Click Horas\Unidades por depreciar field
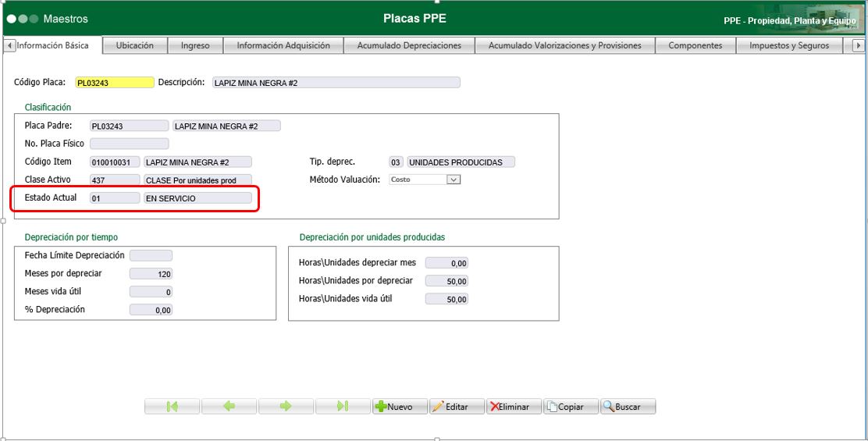This screenshot has width=868, height=441. 446,281
